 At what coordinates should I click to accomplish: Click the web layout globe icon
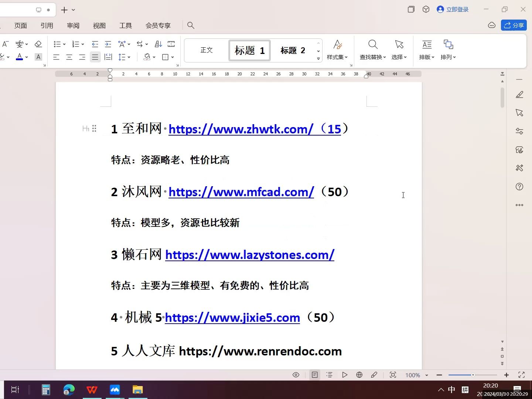(x=359, y=375)
